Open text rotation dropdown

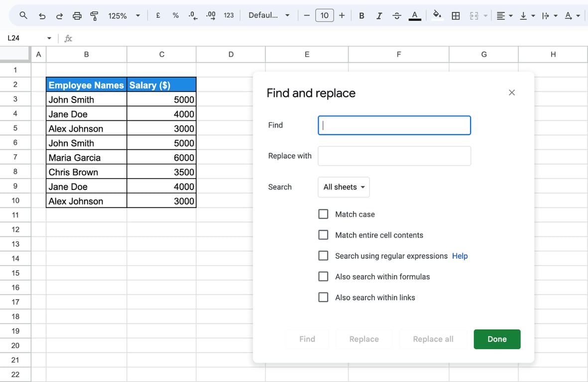pyautogui.click(x=572, y=16)
